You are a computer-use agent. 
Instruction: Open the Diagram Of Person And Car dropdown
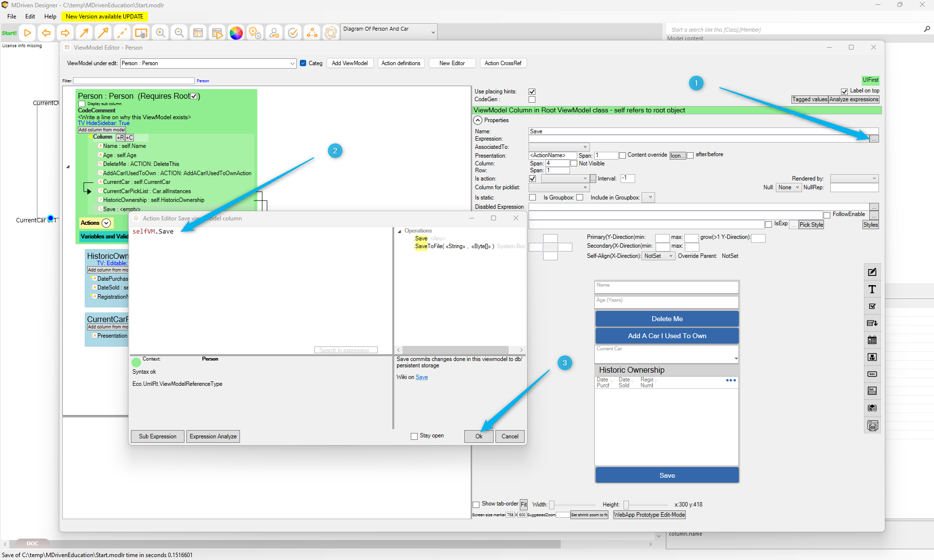pyautogui.click(x=433, y=33)
